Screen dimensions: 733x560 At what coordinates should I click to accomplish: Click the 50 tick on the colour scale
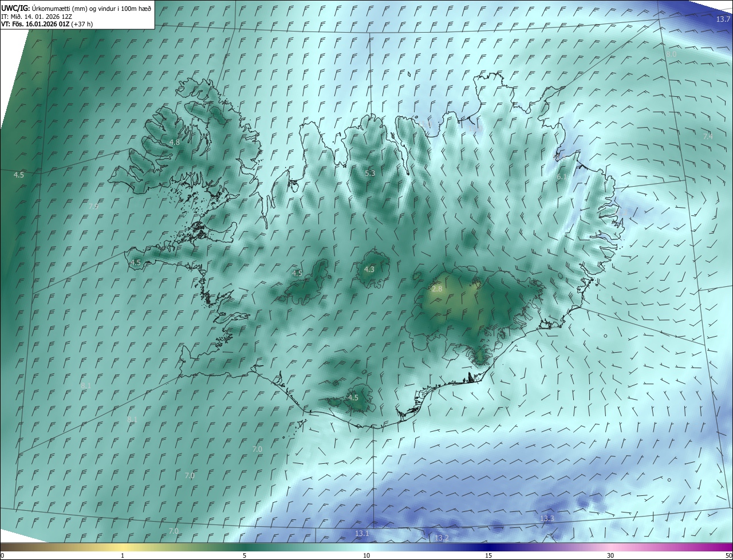728,555
